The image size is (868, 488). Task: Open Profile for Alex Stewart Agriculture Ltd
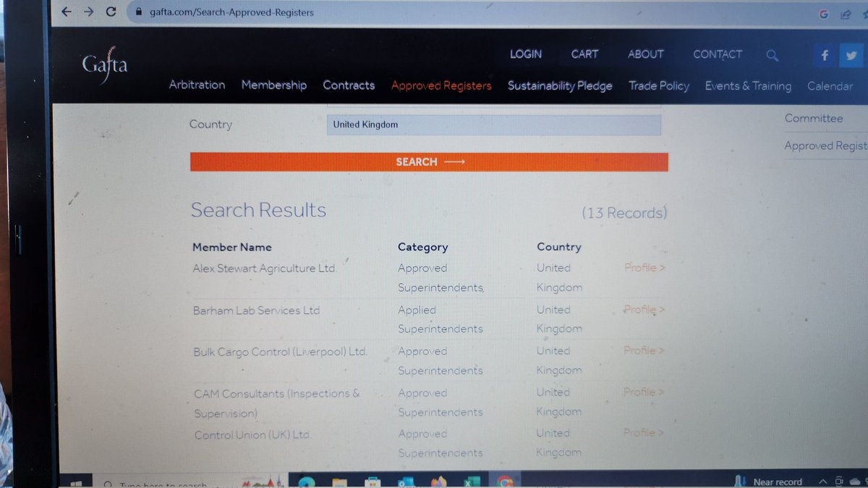click(644, 268)
